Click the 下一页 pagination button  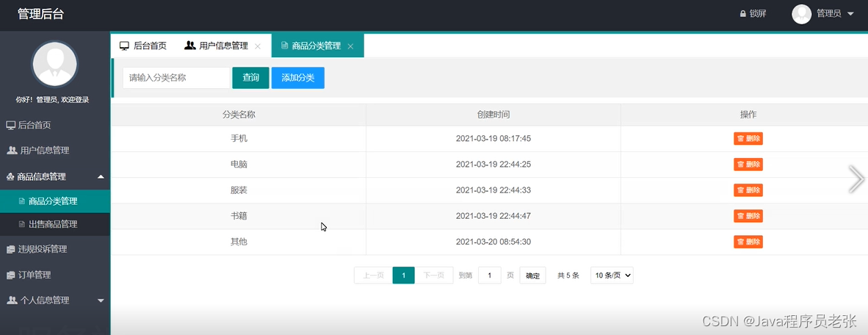click(x=434, y=275)
